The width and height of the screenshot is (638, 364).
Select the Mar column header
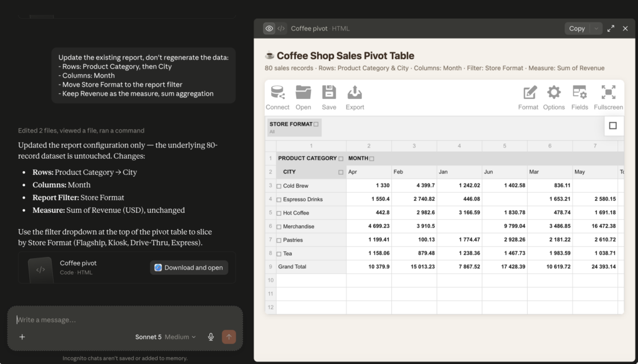coord(550,172)
